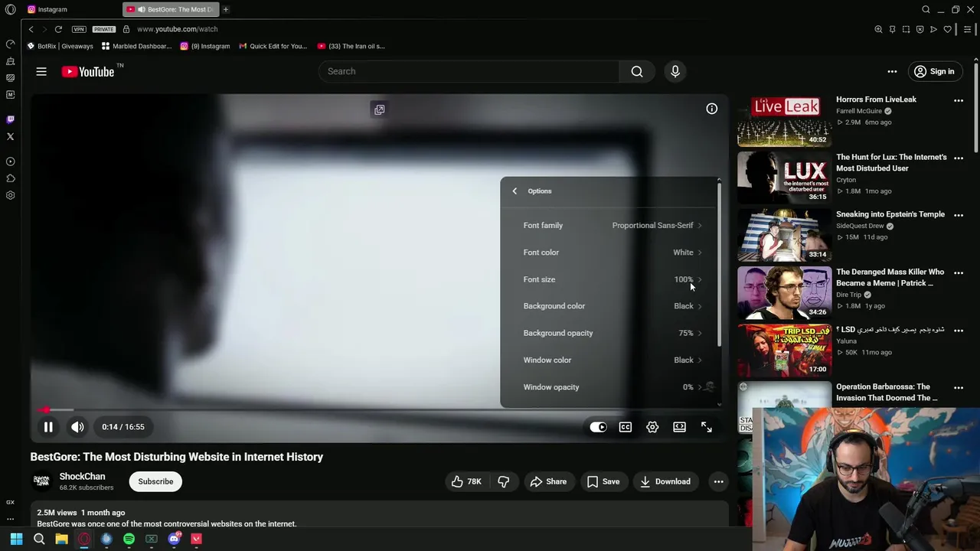Open File Explorer from the taskbar
Viewport: 980px width, 551px height.
pos(61,539)
